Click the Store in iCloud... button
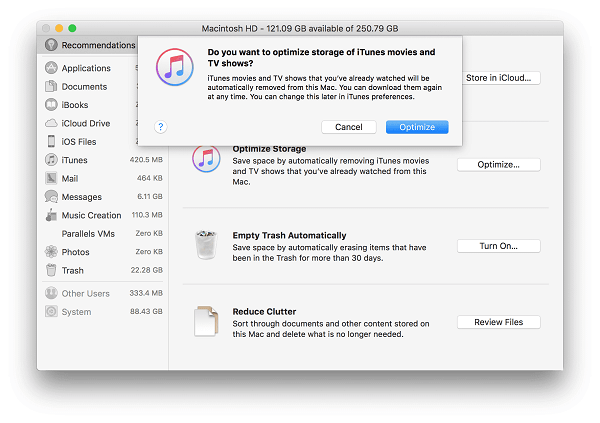 501,78
